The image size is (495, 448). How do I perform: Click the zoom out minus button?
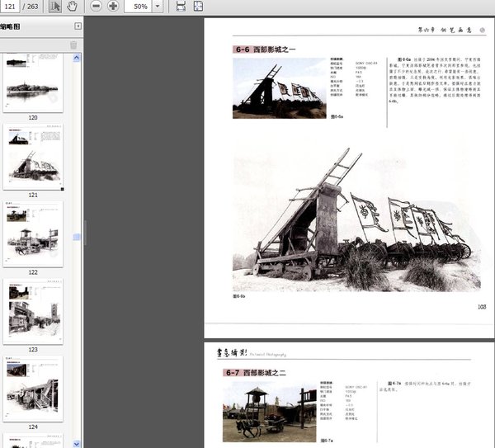[96, 7]
